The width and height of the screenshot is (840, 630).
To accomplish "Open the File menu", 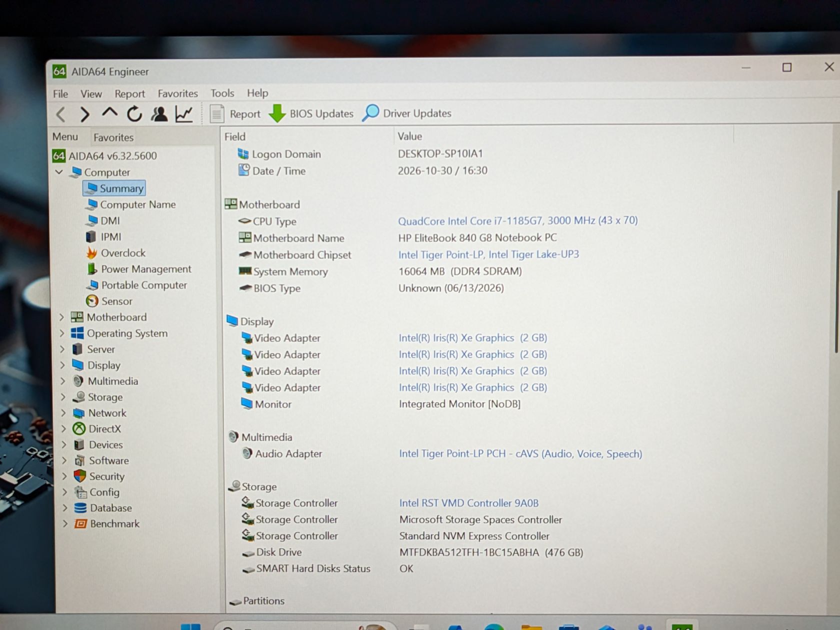I will tap(60, 93).
